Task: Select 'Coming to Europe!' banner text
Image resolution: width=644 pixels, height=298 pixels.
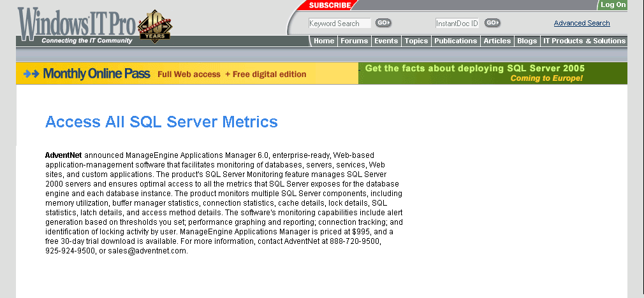Action: point(546,78)
